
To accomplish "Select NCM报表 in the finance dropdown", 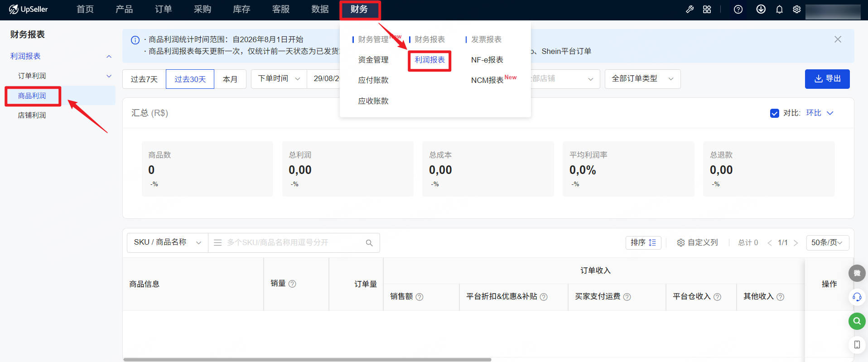I will click(x=487, y=80).
